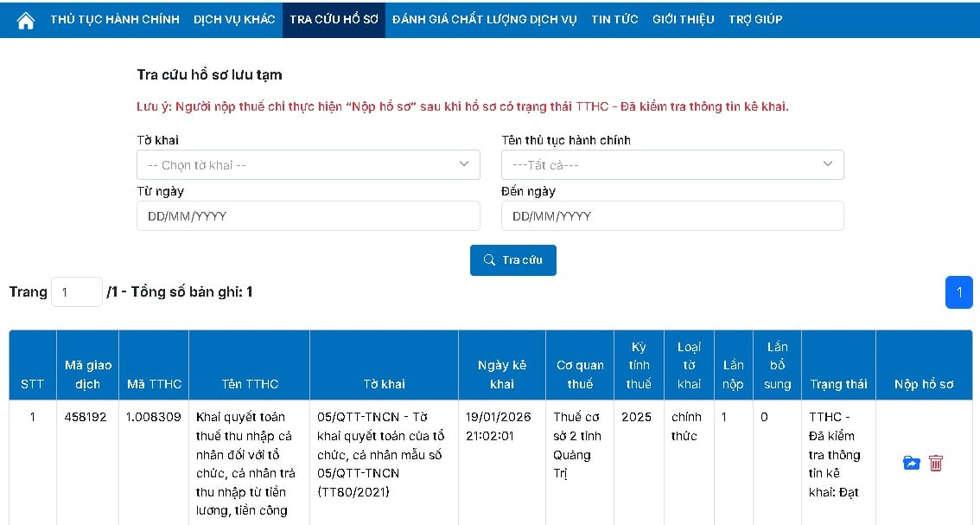Open the Giới thiệu menu item
Image resolution: width=980 pixels, height=525 pixels.
[x=683, y=19]
